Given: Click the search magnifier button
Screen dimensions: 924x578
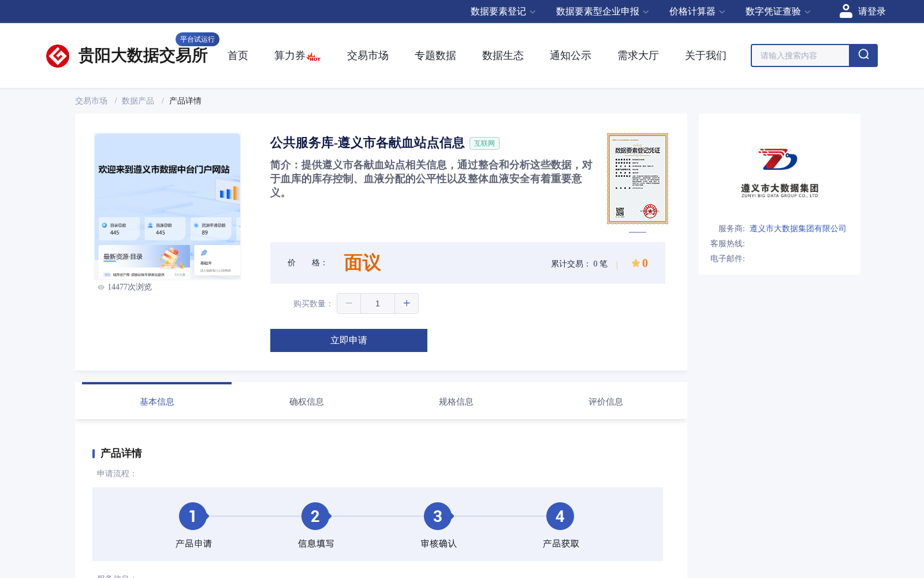Looking at the screenshot, I should 863,55.
